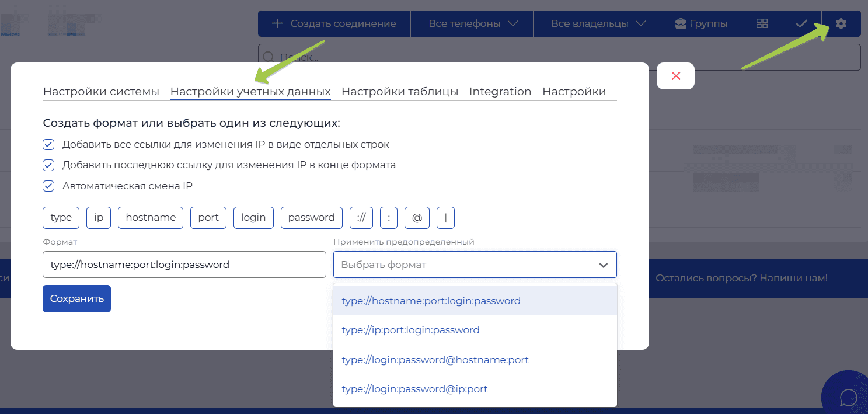Open the chat bubble icon
The image size is (868, 414).
point(848,397)
